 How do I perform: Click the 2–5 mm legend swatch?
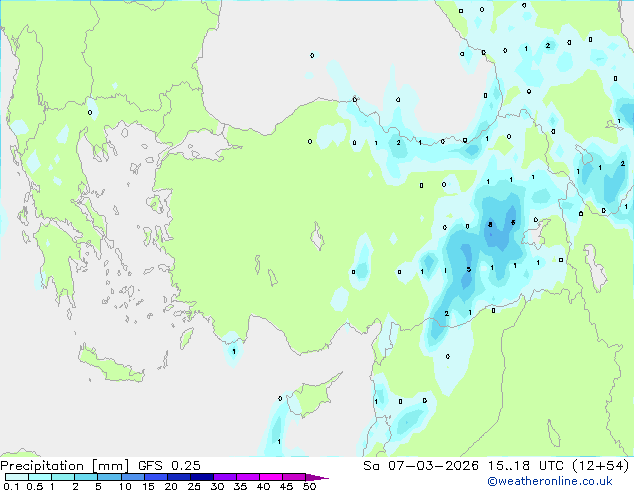tap(86, 477)
